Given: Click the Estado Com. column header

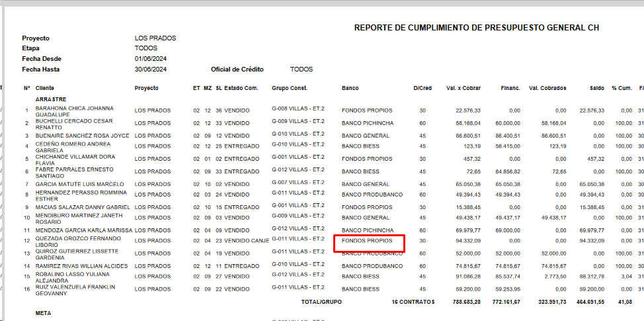Looking at the screenshot, I should coord(241,88).
